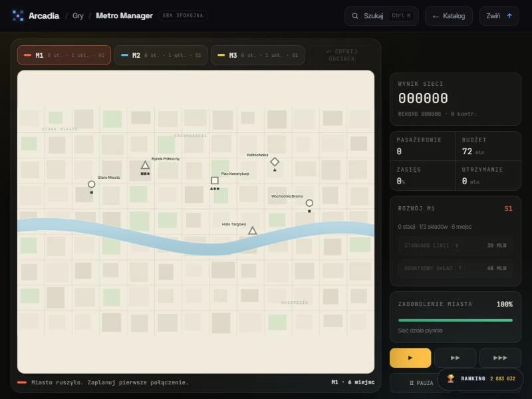Screen dimensions: 532x399
Task: Click the Pasażerowie count value
Action: pos(399,152)
